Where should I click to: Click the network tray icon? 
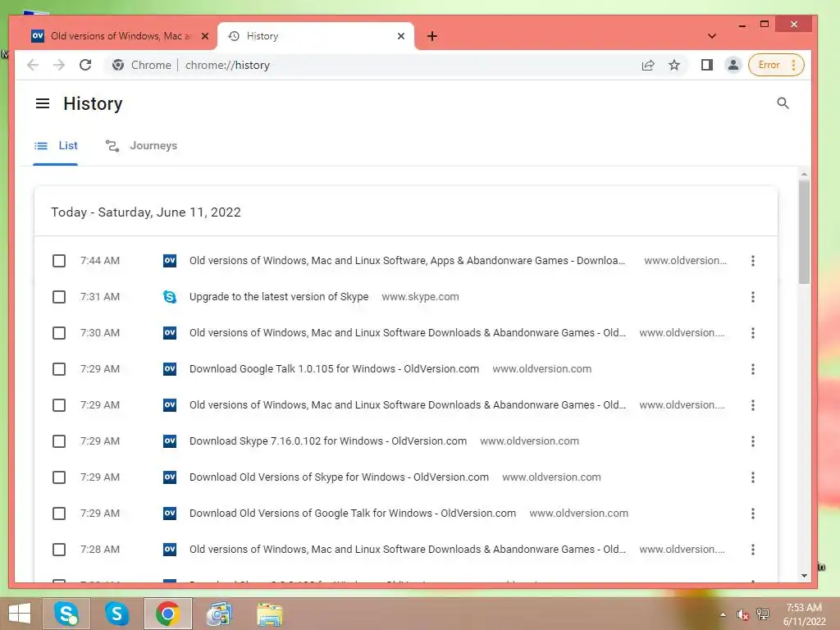[x=763, y=614]
